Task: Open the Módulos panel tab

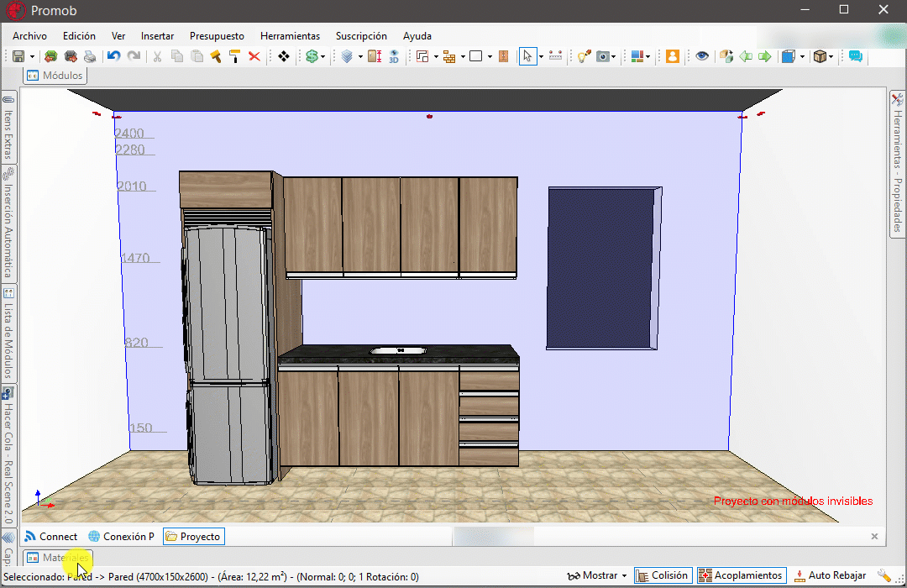Action: (55, 76)
